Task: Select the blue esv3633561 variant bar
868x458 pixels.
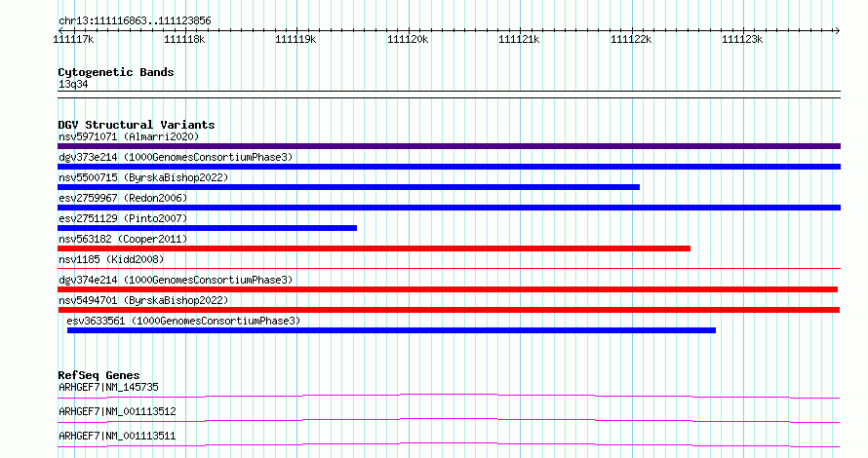Action: 391,330
